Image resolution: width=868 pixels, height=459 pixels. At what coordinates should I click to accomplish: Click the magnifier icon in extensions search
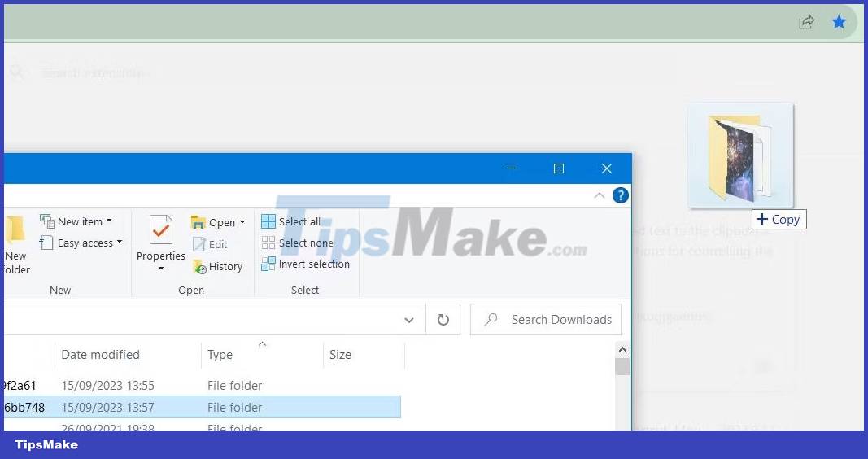pos(16,72)
